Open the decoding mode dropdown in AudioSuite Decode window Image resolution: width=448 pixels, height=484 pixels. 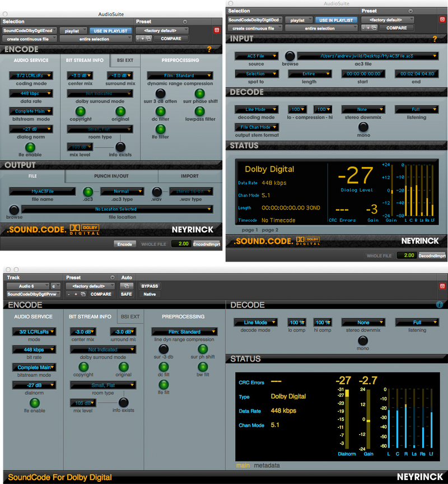[256, 109]
